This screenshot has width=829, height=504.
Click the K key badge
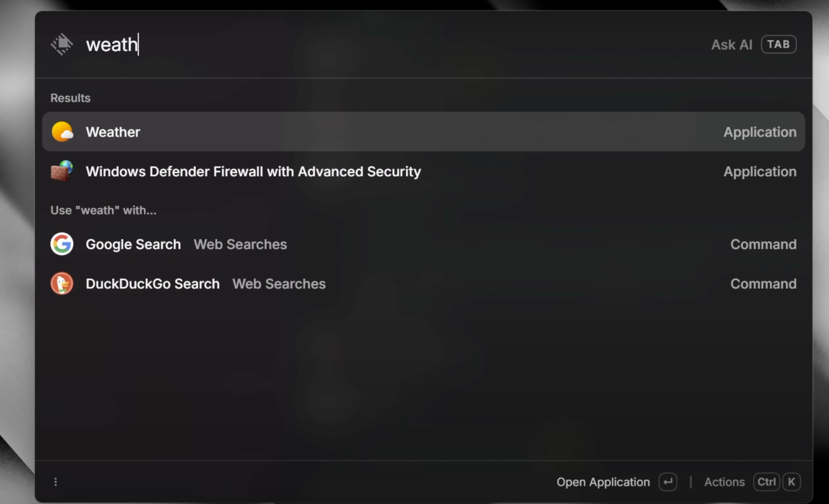(x=791, y=482)
